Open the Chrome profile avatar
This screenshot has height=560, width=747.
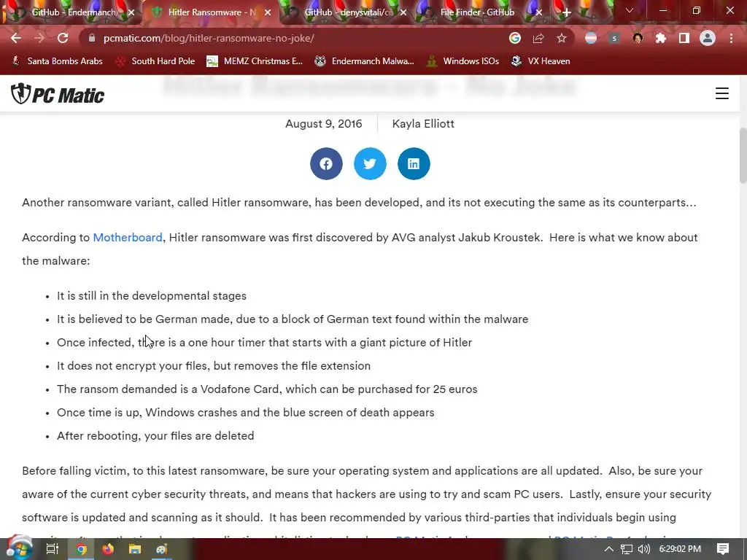(708, 38)
